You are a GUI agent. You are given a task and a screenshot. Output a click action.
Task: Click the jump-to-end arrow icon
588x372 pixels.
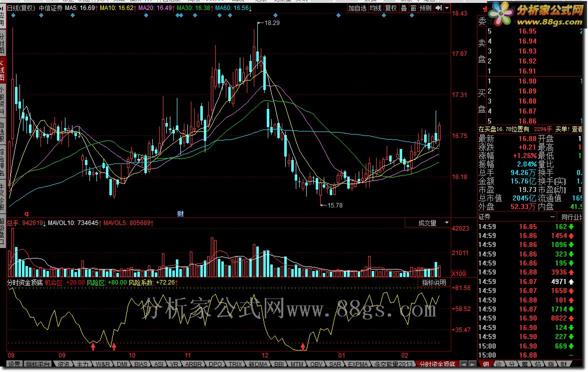click(x=438, y=8)
